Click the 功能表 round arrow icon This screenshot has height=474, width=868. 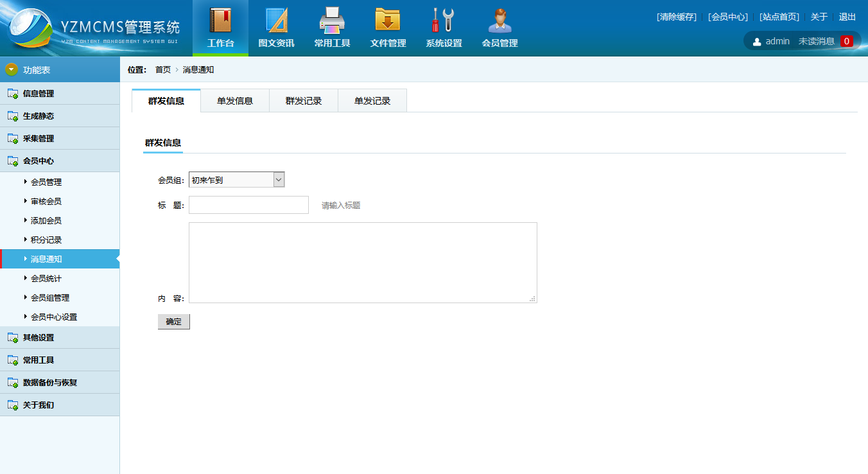pyautogui.click(x=12, y=69)
